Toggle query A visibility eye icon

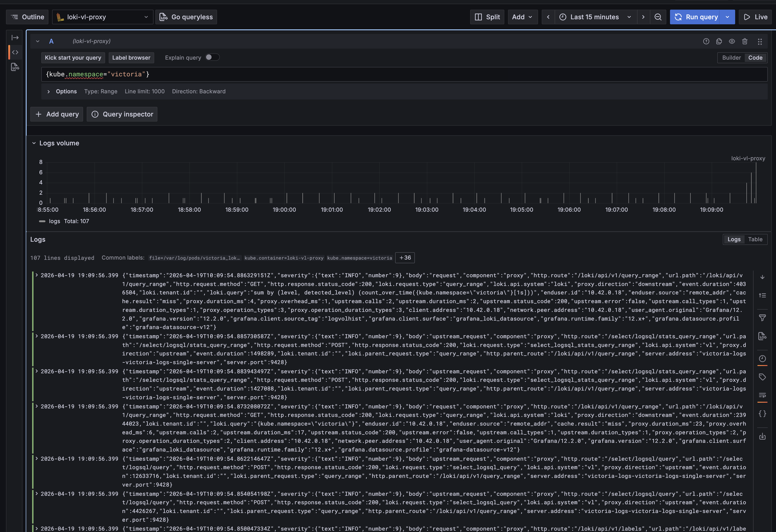click(731, 41)
